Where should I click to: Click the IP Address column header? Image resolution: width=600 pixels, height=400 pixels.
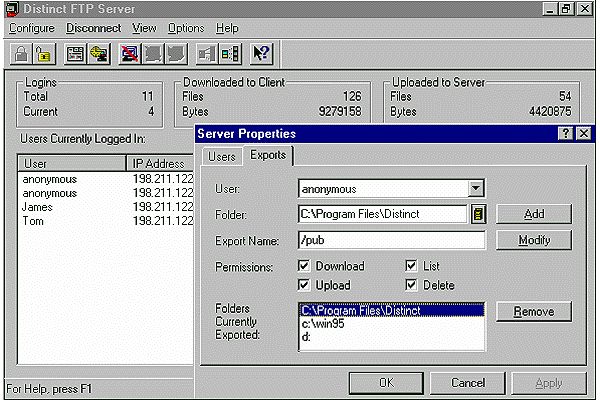(x=160, y=163)
